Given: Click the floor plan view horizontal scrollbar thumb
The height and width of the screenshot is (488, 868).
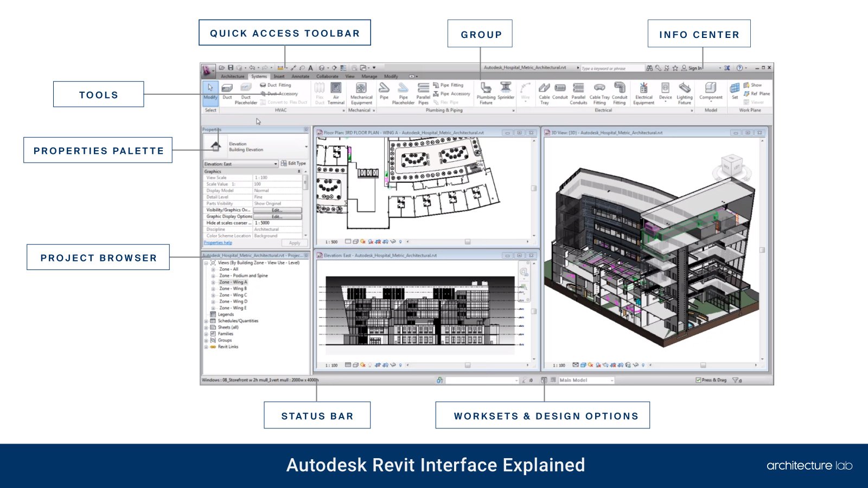Looking at the screenshot, I should 468,242.
